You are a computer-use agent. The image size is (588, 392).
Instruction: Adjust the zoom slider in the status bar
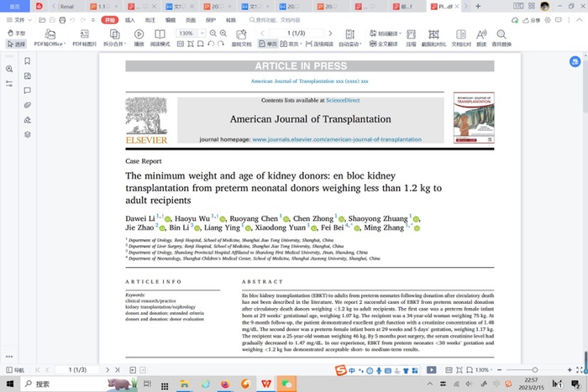pyautogui.click(x=535, y=370)
